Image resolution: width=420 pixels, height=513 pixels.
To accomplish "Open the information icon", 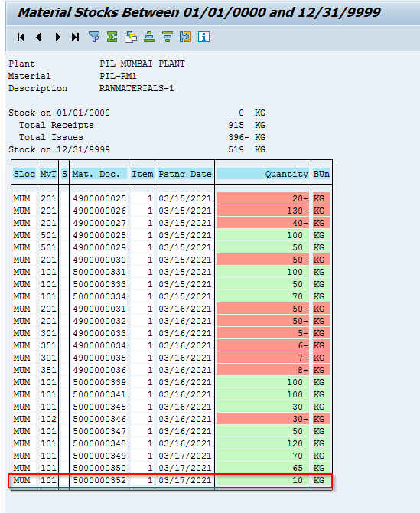I will (203, 37).
